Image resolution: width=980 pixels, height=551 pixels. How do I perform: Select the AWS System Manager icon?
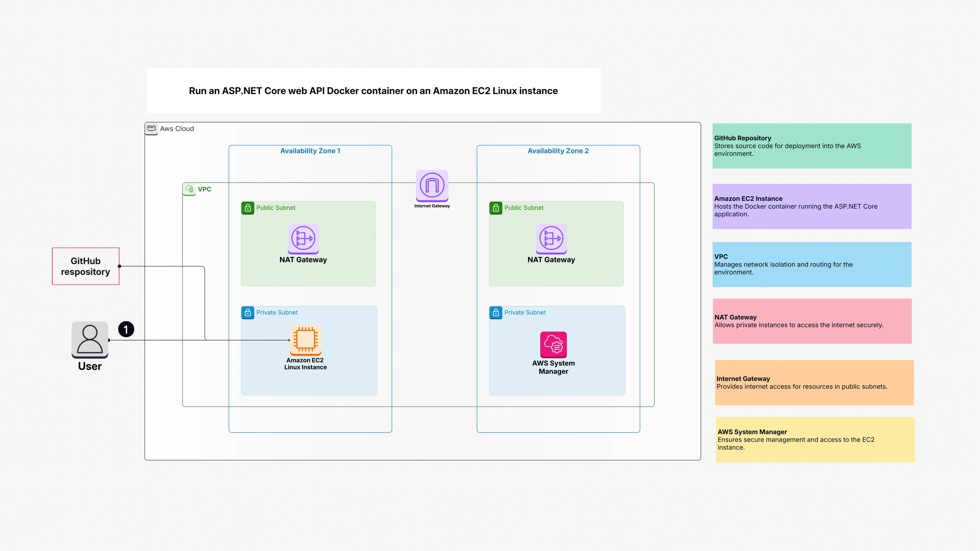[x=554, y=345]
